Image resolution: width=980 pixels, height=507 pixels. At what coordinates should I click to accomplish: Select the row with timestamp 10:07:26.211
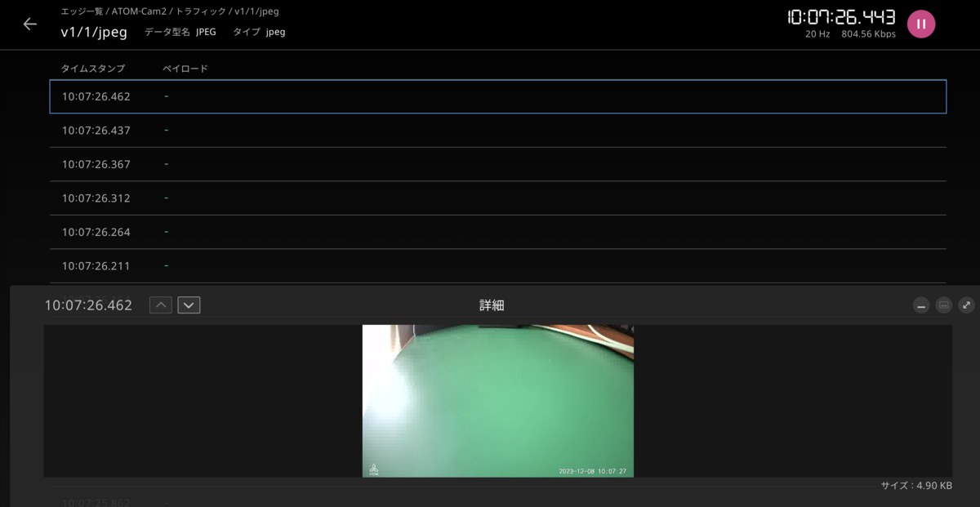(x=498, y=266)
